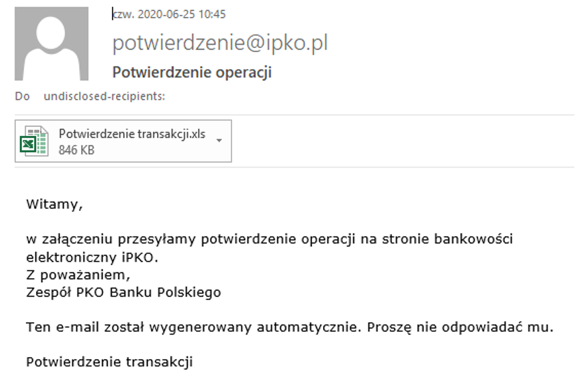Click the text elektroniczny iPKO

[x=92, y=258]
